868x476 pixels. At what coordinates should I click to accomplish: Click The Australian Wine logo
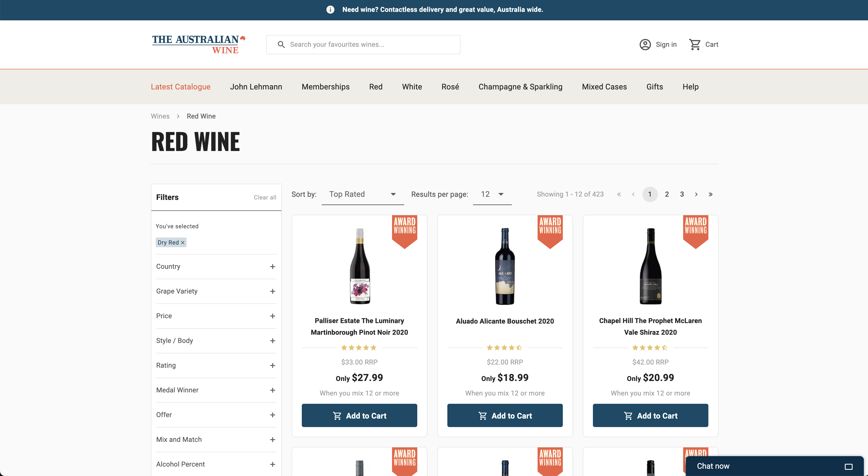[198, 44]
